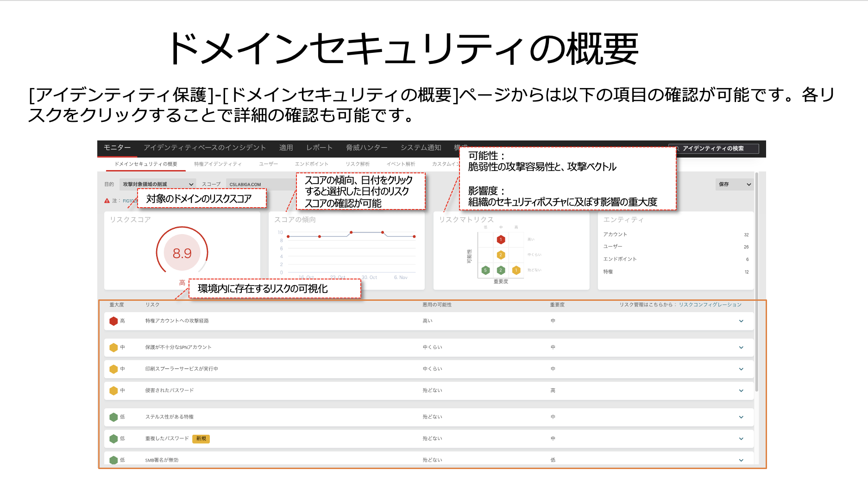
Task: Open the 保存 dropdown
Action: click(735, 184)
